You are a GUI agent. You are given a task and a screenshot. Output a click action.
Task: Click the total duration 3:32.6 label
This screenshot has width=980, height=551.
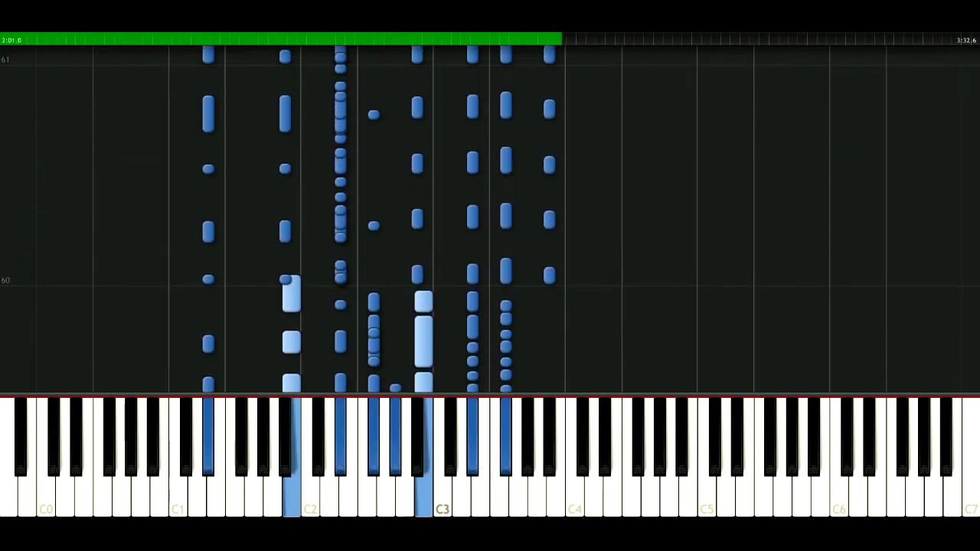966,40
